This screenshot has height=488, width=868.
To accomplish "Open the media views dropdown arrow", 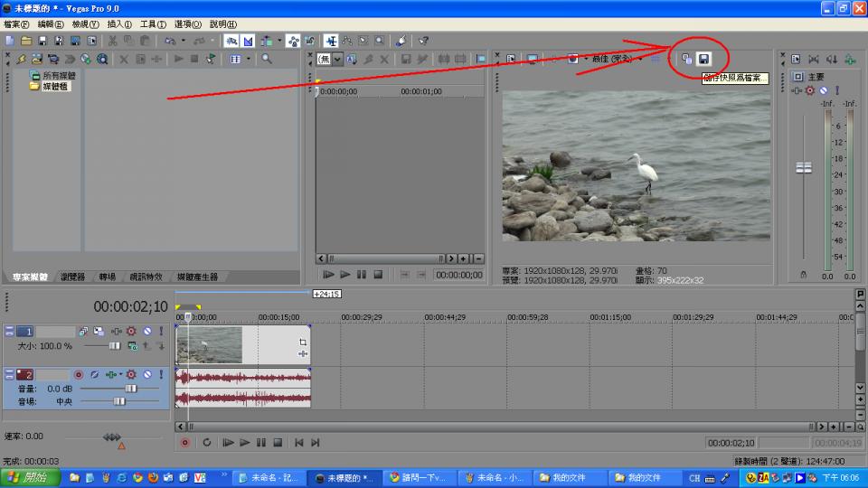I will click(248, 59).
